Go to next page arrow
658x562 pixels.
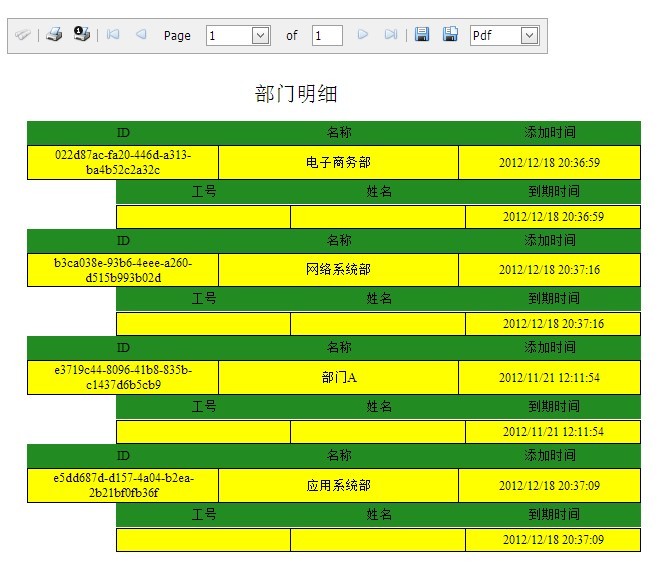363,34
